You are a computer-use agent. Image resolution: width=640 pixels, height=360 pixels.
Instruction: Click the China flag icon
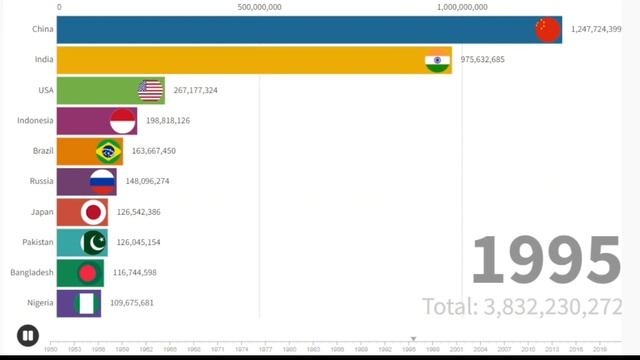tap(548, 30)
